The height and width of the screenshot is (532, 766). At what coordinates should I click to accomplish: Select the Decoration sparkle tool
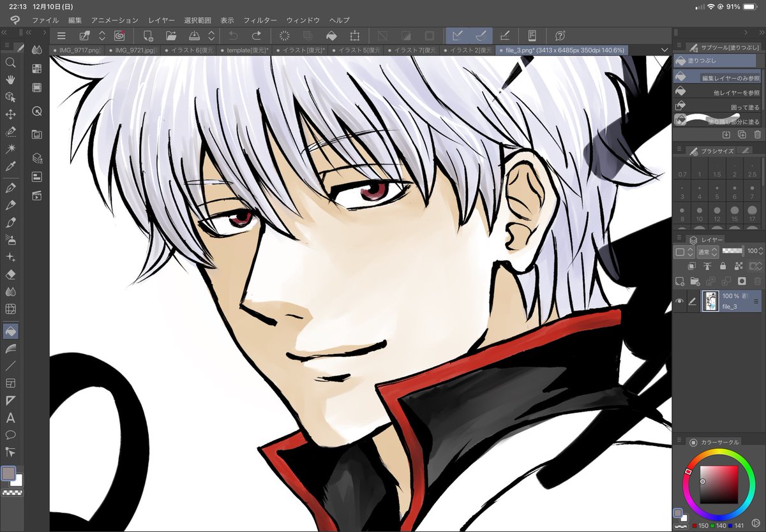pos(10,257)
